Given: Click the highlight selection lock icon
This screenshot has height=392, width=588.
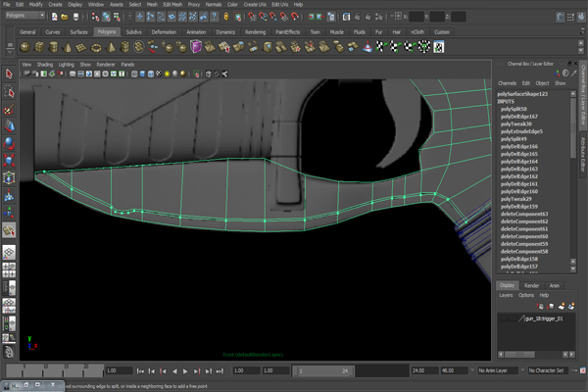Looking at the screenshot, I should click(226, 17).
